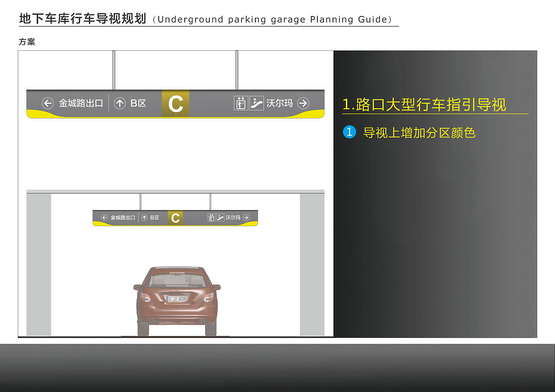Screen dimensions: 555x392
Task: Click the escalator icon before 沃尔玛
Action: [257, 103]
